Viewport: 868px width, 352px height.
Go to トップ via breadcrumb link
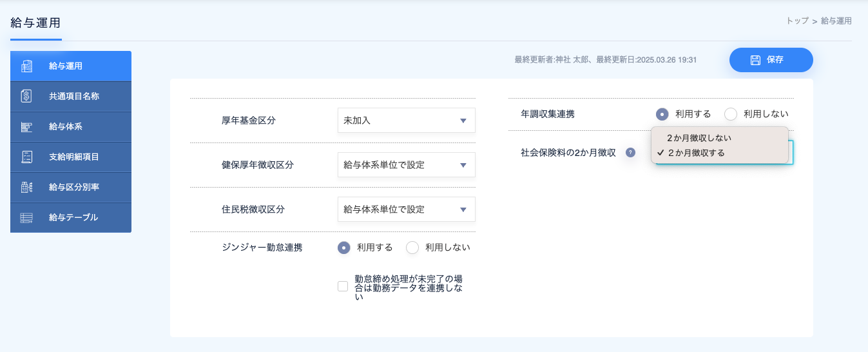coord(797,21)
